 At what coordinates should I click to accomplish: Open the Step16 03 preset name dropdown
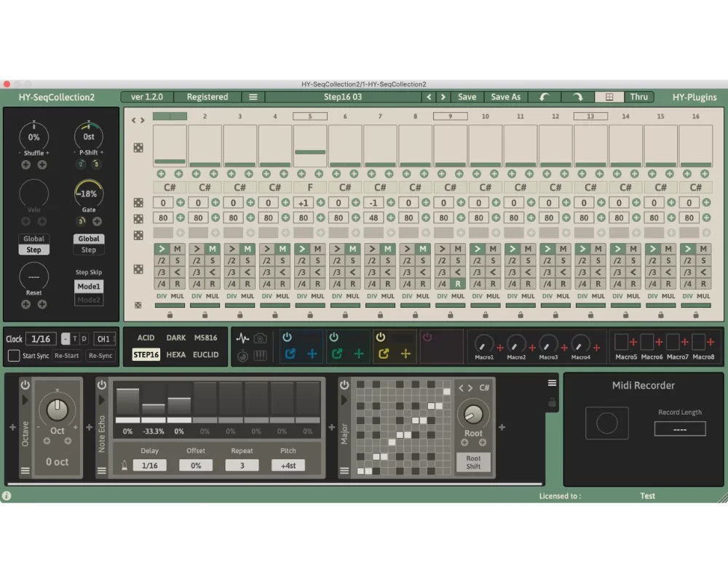[343, 97]
